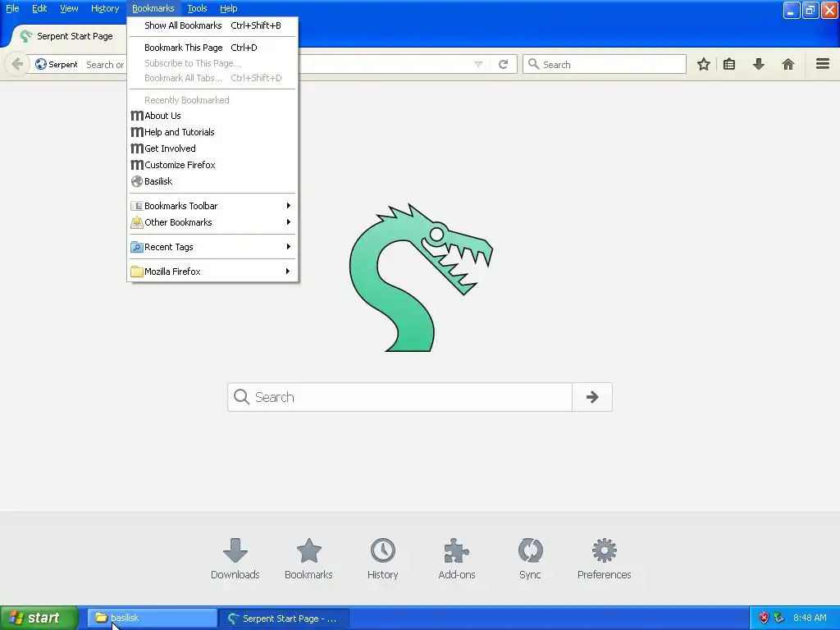Select Show All Bookmarks
The image size is (840, 630).
[212, 25]
